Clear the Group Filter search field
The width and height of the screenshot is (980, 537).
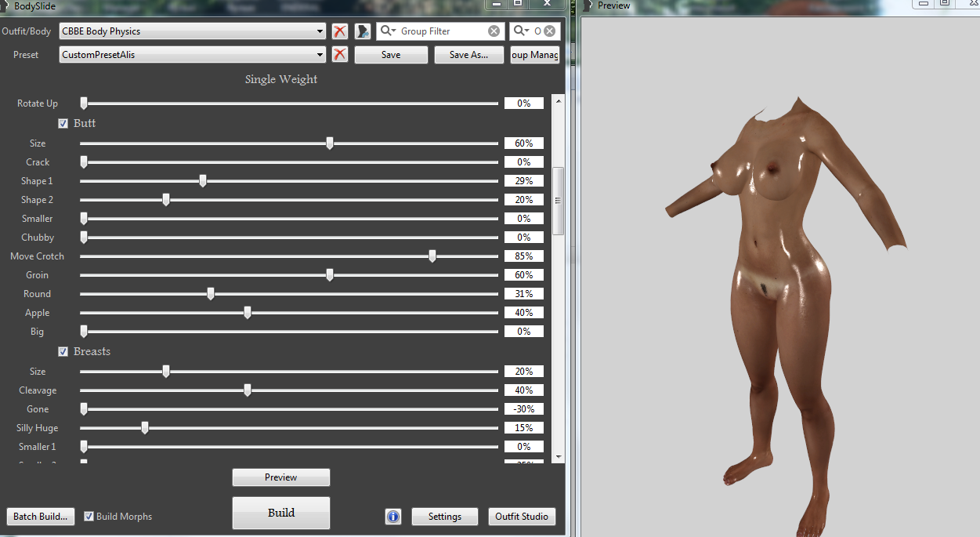494,31
